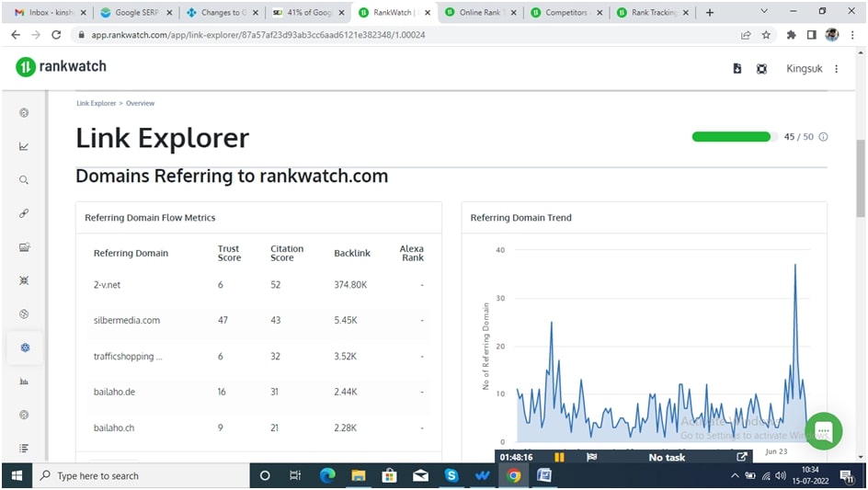Click the Trust Score column header
Viewport: 868px width, 490px height.
(x=229, y=253)
